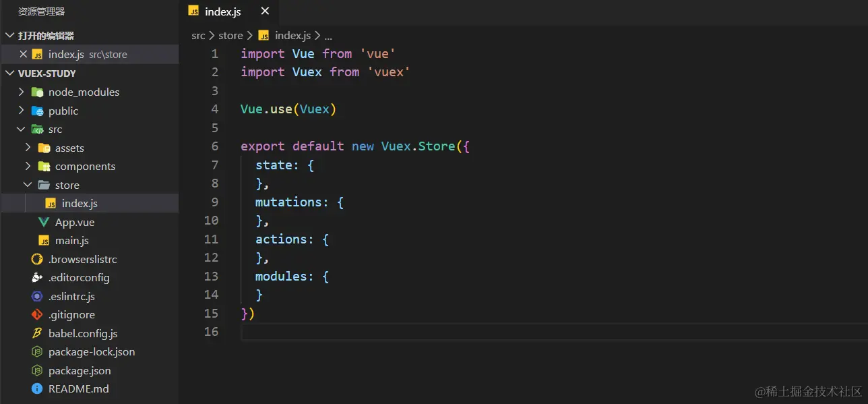Close the index.js editor tab
The width and height of the screenshot is (868, 404).
pos(265,11)
